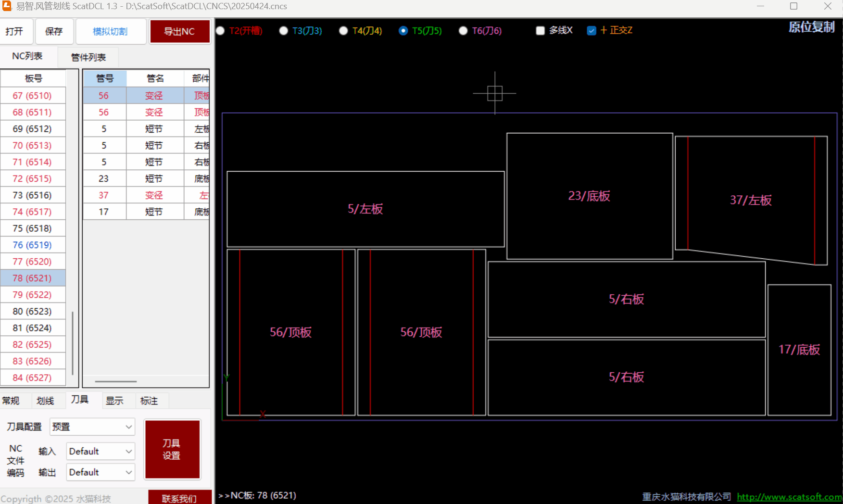Viewport: 843px width, 504px height.
Task: Open the 显示 settings tab
Action: (114, 401)
